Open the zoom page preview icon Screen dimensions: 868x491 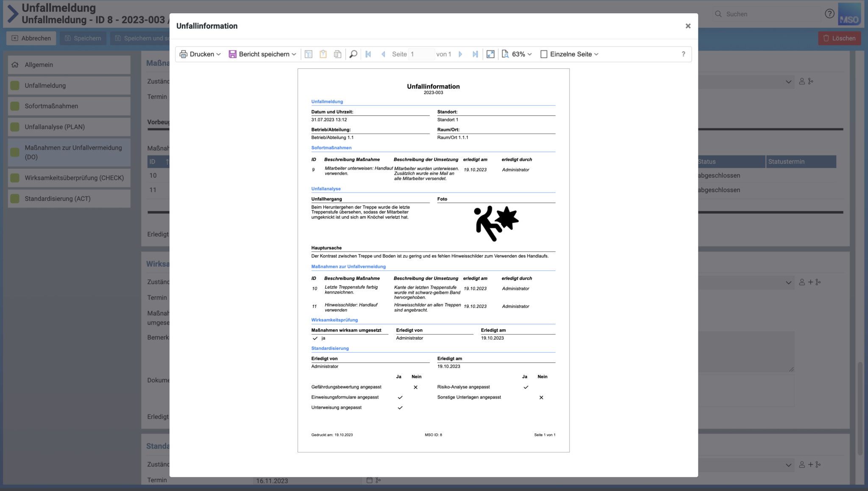coord(504,54)
